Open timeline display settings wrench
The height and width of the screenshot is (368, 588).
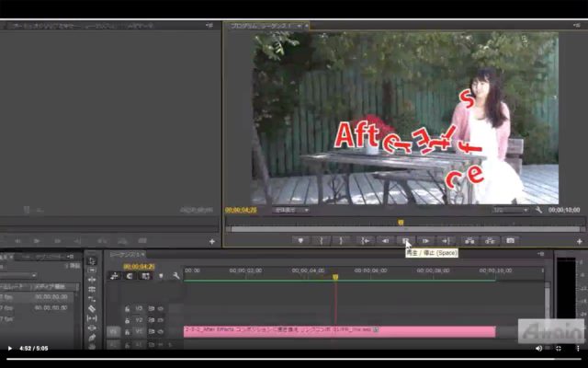176,276
